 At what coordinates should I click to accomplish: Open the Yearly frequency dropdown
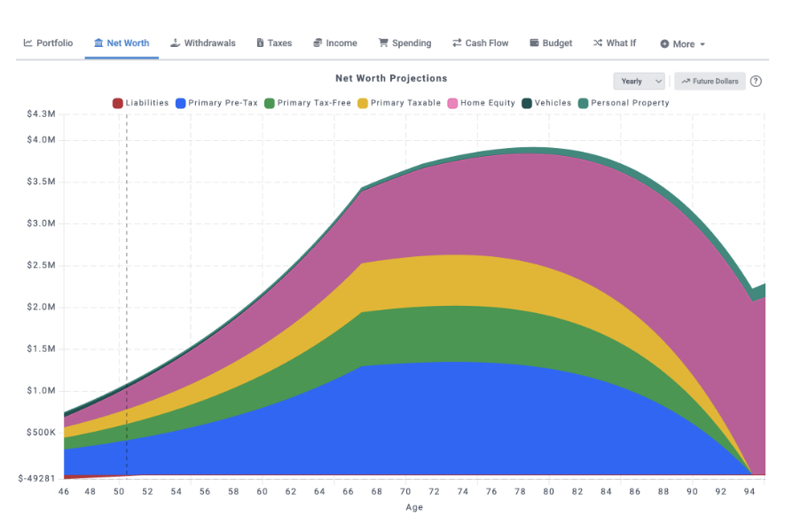(639, 81)
